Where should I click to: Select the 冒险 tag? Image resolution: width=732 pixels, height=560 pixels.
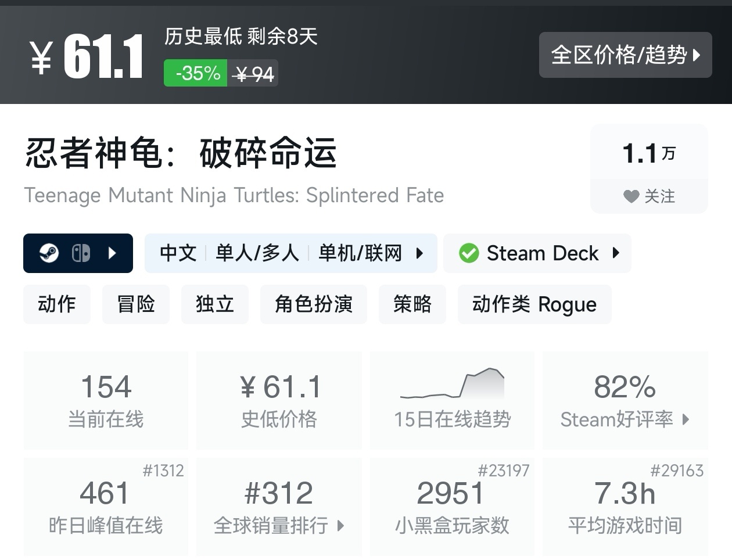pos(136,304)
